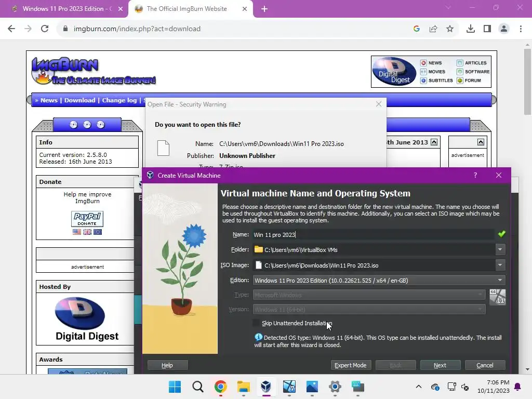532x399 pixels.
Task: Open a new browser tab
Action: [x=264, y=9]
